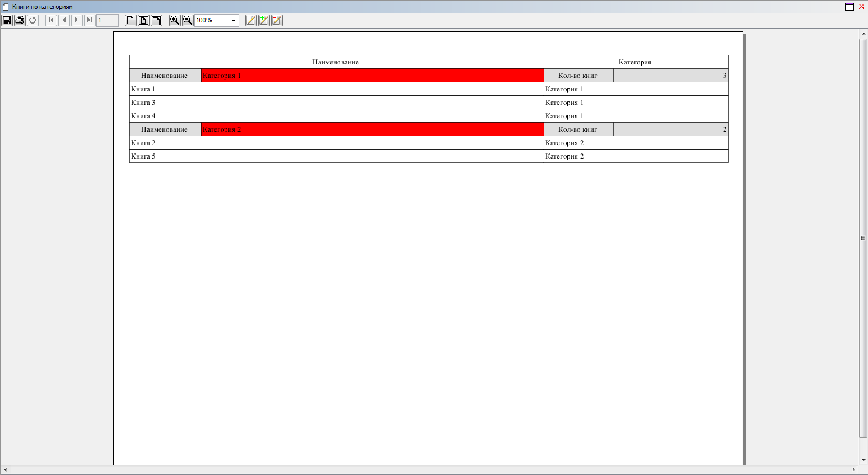This screenshot has height=475, width=868.
Task: Go to the previous page
Action: tap(64, 21)
